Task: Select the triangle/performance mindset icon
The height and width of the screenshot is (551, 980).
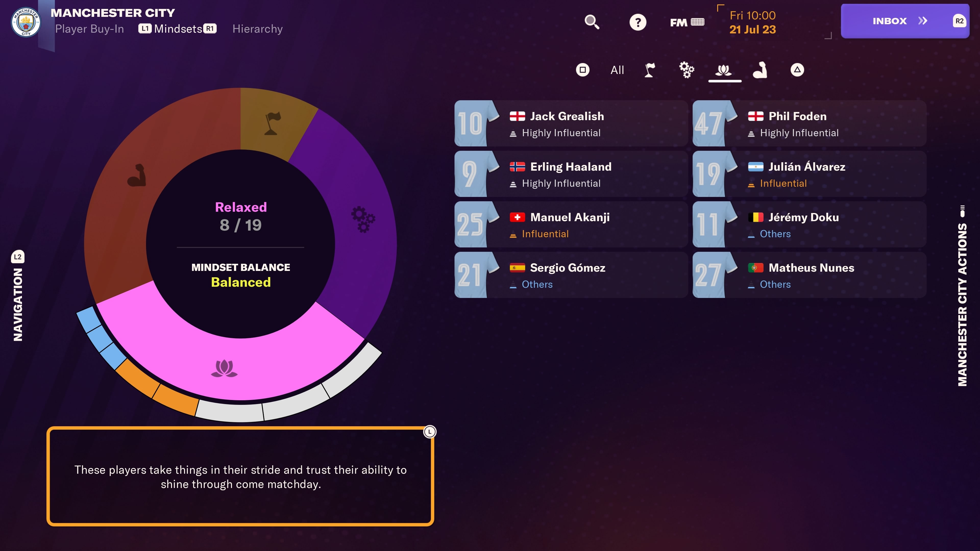Action: [x=798, y=69]
